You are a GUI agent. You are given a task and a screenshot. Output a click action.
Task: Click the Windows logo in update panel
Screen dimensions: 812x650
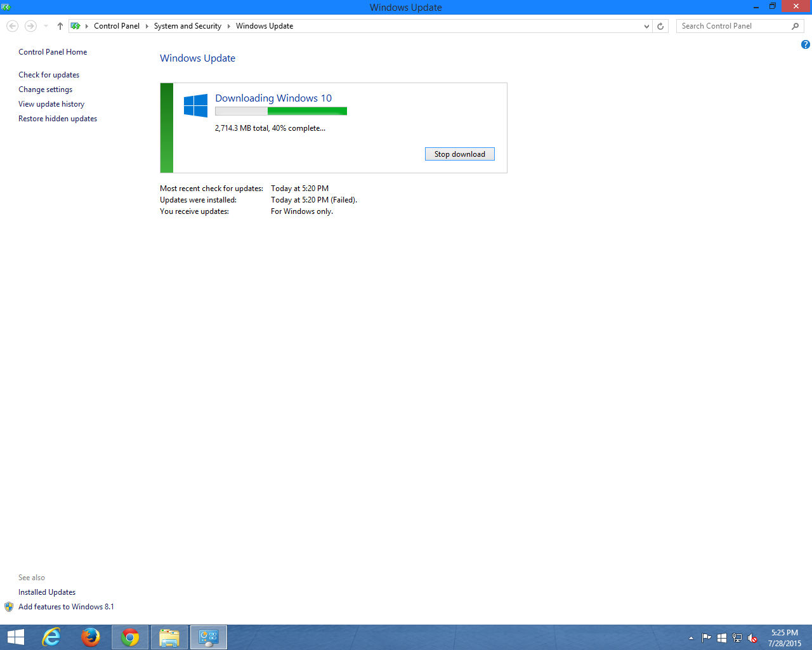[195, 105]
